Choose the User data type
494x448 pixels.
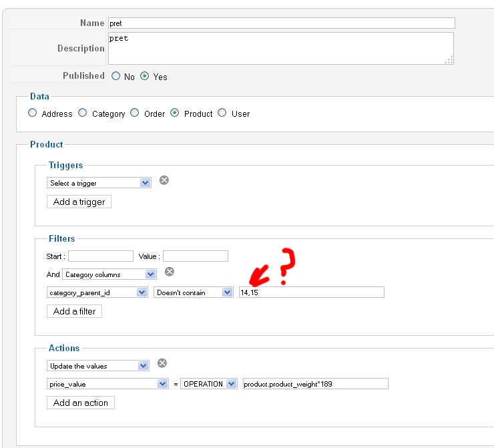[x=222, y=113]
